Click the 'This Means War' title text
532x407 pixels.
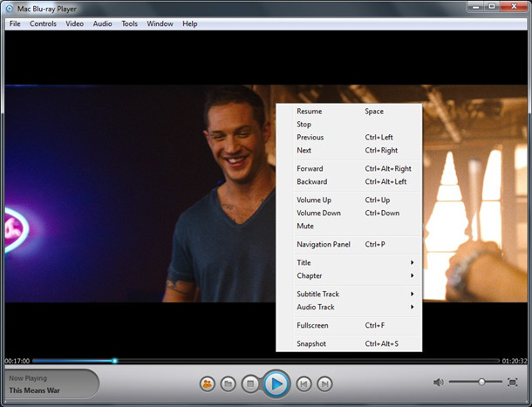pyautogui.click(x=34, y=390)
